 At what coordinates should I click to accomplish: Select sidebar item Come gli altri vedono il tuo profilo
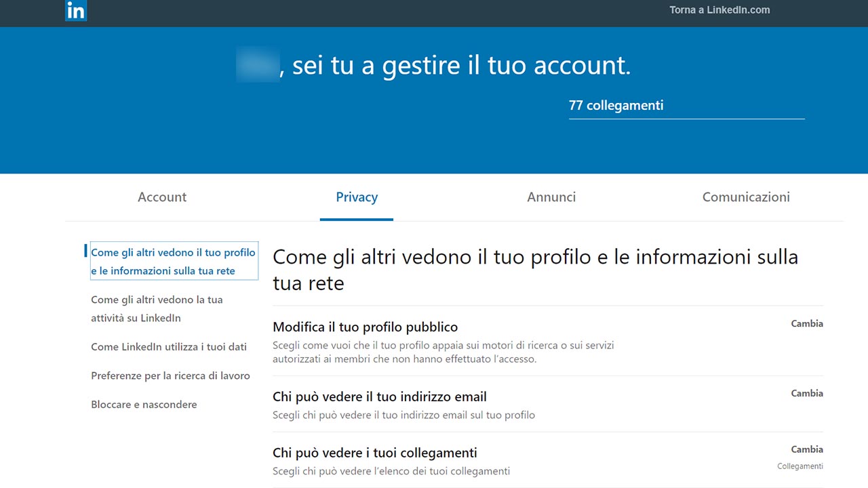pyautogui.click(x=174, y=261)
